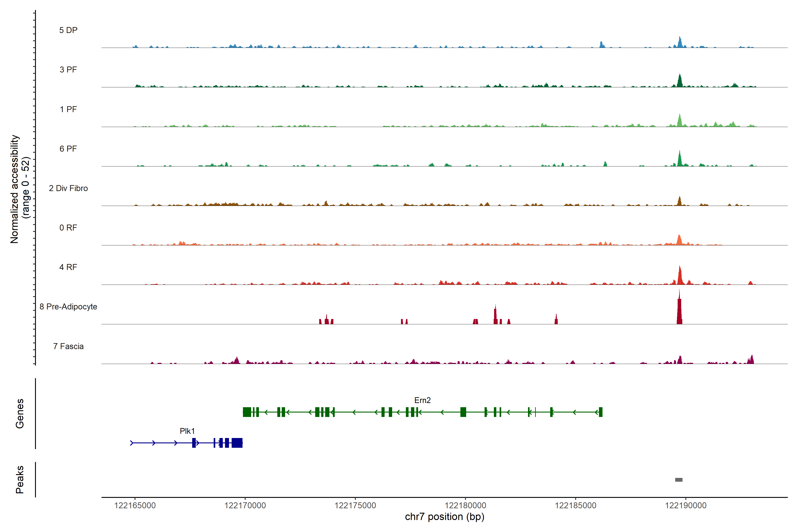Click the Genes panel label
The width and height of the screenshot is (798, 532).
pyautogui.click(x=20, y=413)
